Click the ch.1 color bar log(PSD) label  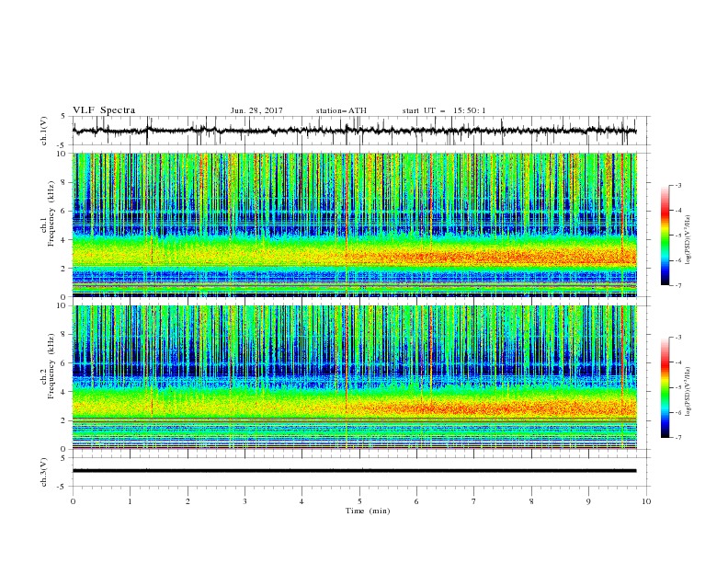(688, 240)
